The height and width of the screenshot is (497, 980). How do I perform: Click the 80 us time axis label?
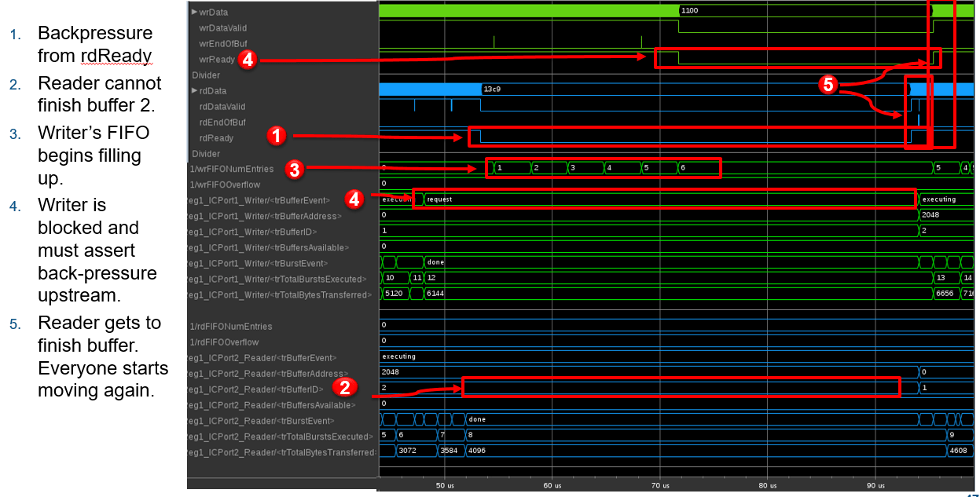tap(768, 486)
